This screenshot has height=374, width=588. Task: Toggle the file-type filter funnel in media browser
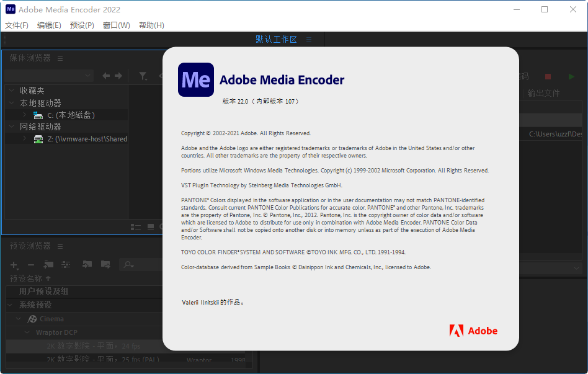(x=143, y=76)
